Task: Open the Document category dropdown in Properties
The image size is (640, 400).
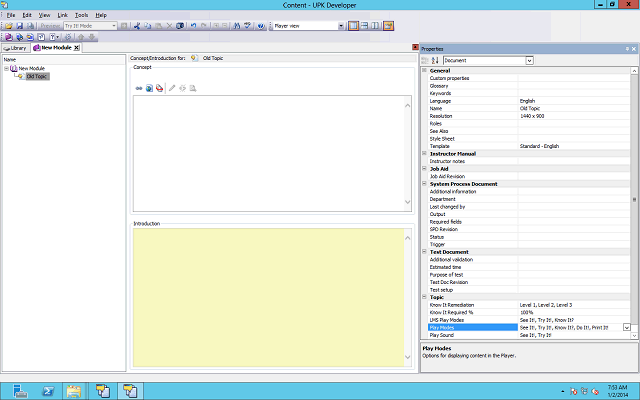Action: click(x=529, y=61)
